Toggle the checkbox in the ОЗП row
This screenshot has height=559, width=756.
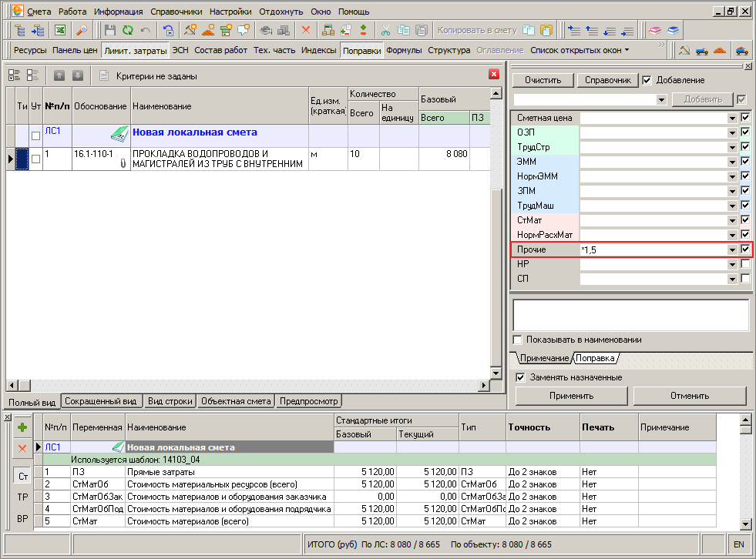pyautogui.click(x=745, y=132)
